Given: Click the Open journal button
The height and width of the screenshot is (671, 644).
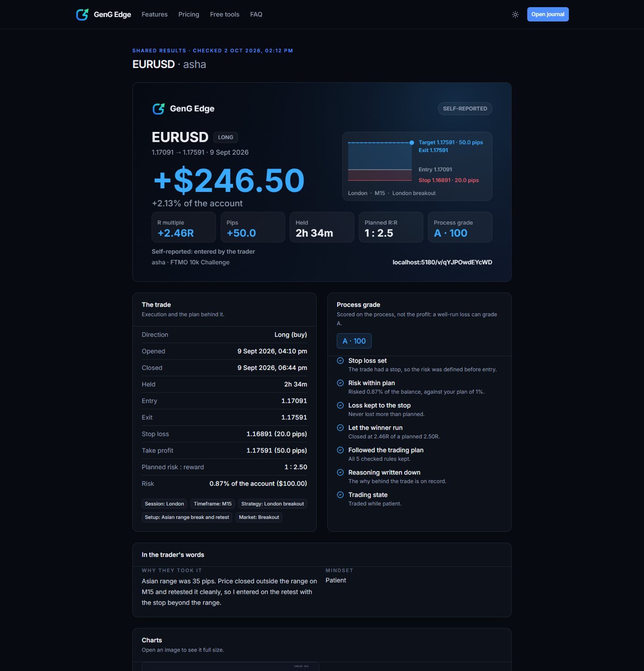Looking at the screenshot, I should point(548,14).
